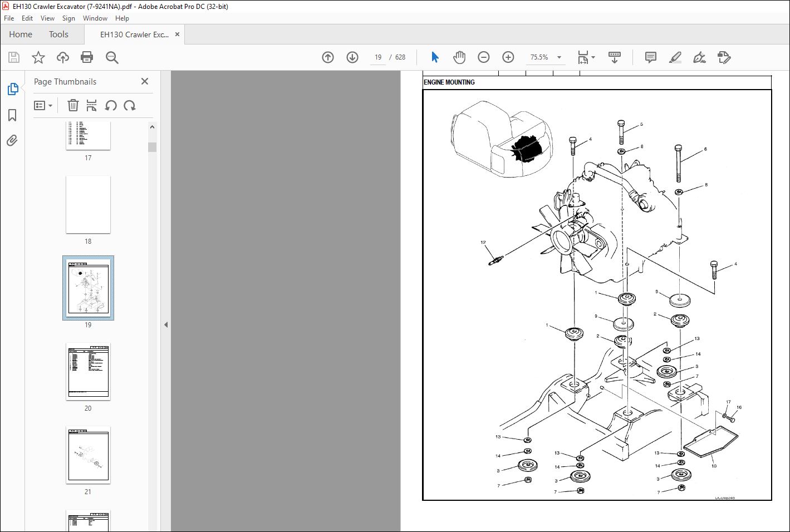Rotate page counterclockwise
This screenshot has width=790, height=532.
click(111, 105)
